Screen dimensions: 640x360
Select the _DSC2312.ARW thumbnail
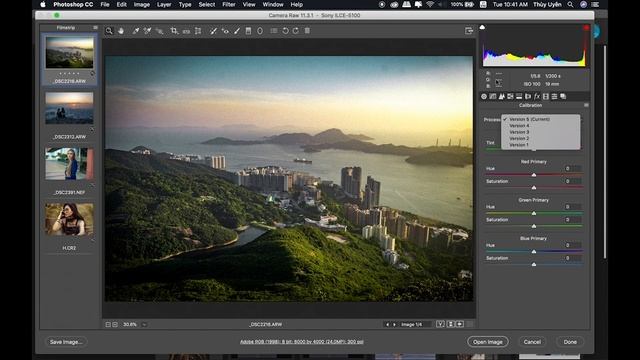point(69,108)
